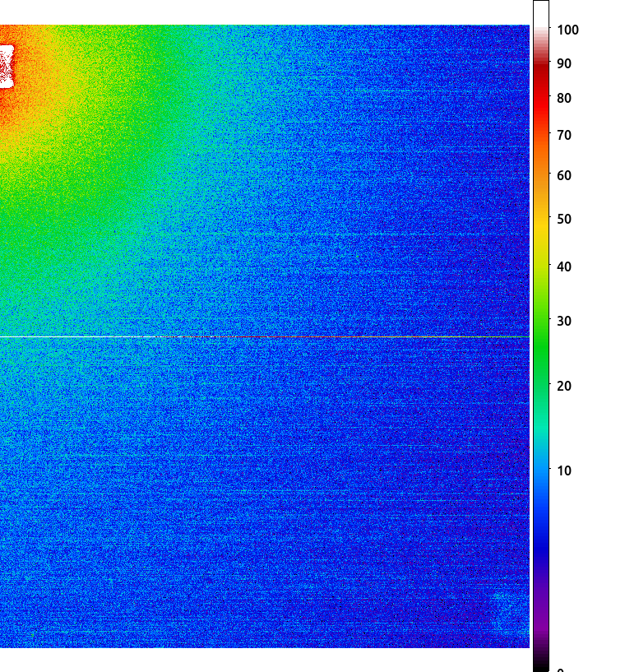625x672 pixels.
Task: Click the 80 label beside the colorbar
Action: pos(564,98)
